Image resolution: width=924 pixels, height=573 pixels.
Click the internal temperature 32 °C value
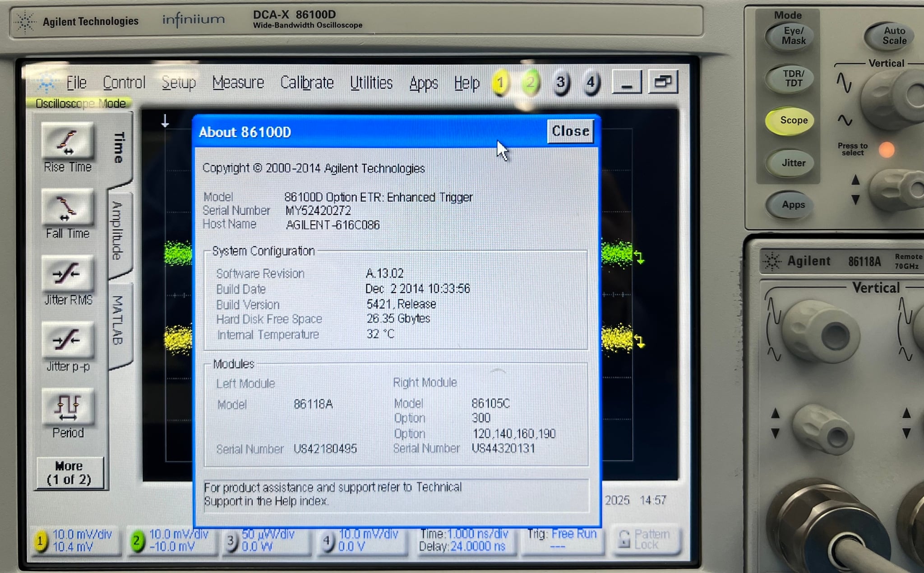(380, 334)
